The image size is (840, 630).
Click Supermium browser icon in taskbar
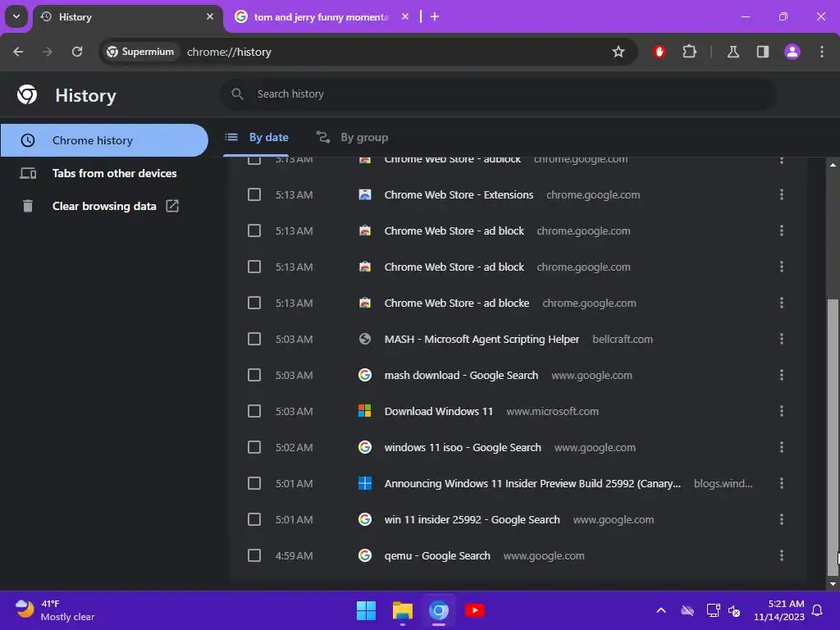click(438, 610)
